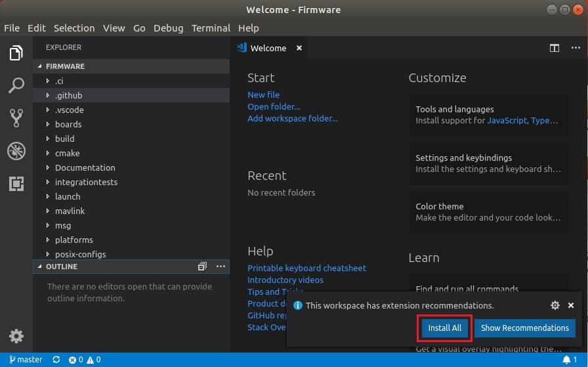Image resolution: width=588 pixels, height=367 pixels.
Task: Click the split editor icon
Action: (x=555, y=48)
